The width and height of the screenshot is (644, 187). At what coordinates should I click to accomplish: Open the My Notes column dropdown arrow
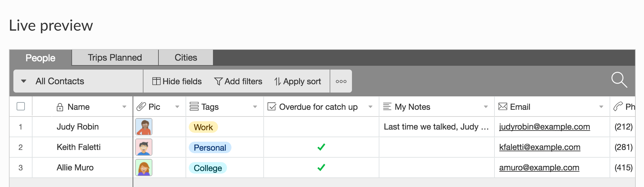click(x=486, y=107)
